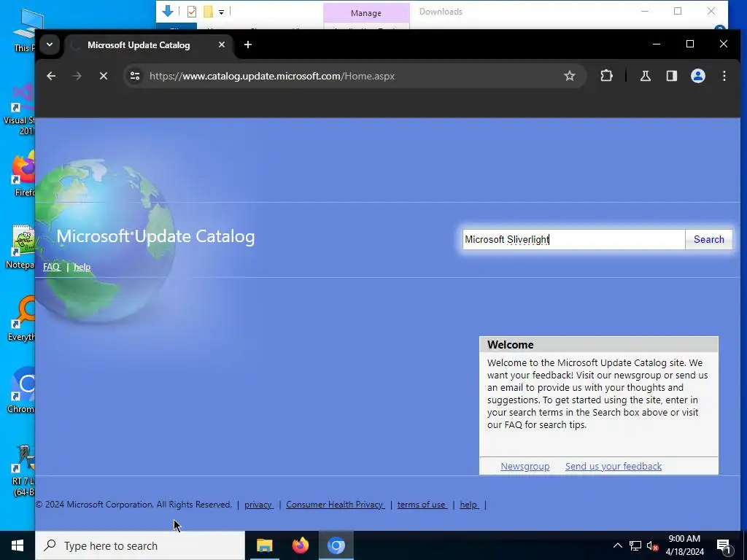Close the Microsoft Update Catalog tab
The width and height of the screenshot is (747, 560).
tap(222, 44)
